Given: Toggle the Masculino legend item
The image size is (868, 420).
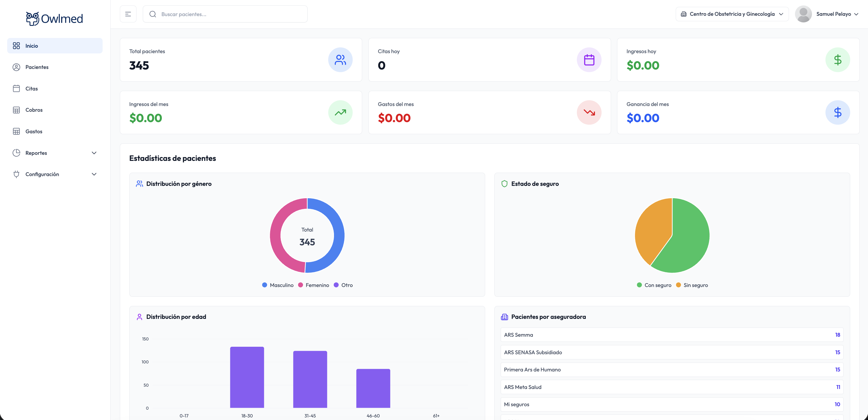Looking at the screenshot, I should 278,285.
